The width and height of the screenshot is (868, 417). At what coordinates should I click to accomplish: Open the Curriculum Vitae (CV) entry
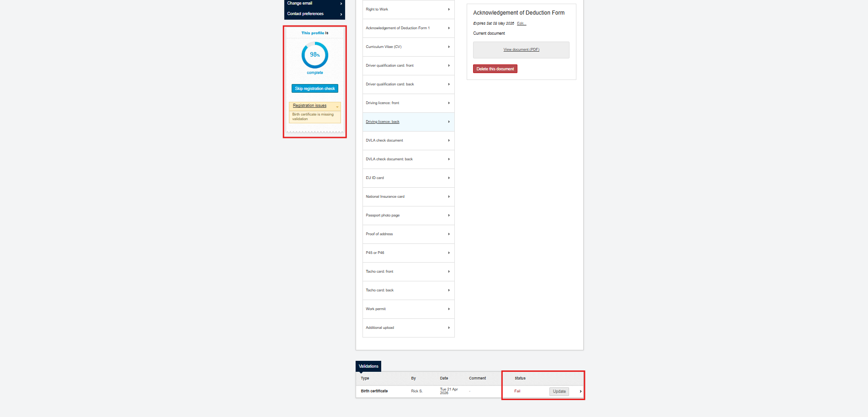click(408, 47)
